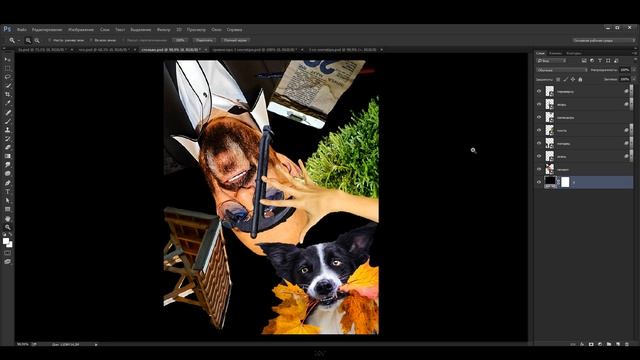This screenshot has height=360, width=640.
Task: Click the Zoom In magnifier option
Action: click(x=28, y=40)
